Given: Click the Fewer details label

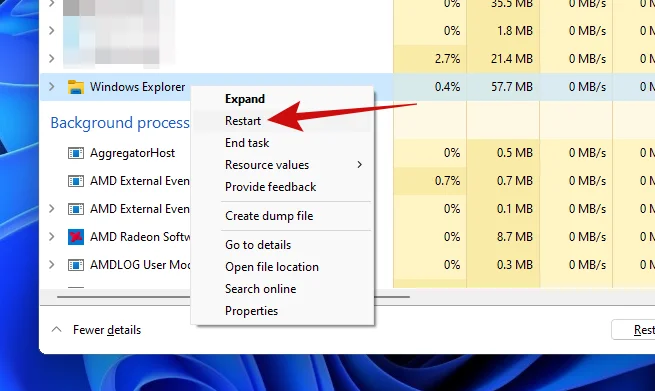Looking at the screenshot, I should point(107,330).
